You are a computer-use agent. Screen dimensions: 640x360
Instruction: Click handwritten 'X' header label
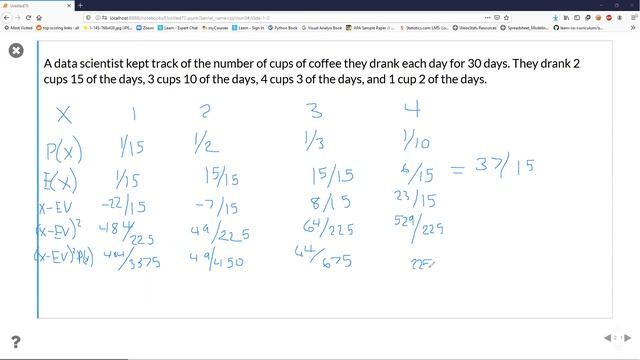click(x=64, y=114)
